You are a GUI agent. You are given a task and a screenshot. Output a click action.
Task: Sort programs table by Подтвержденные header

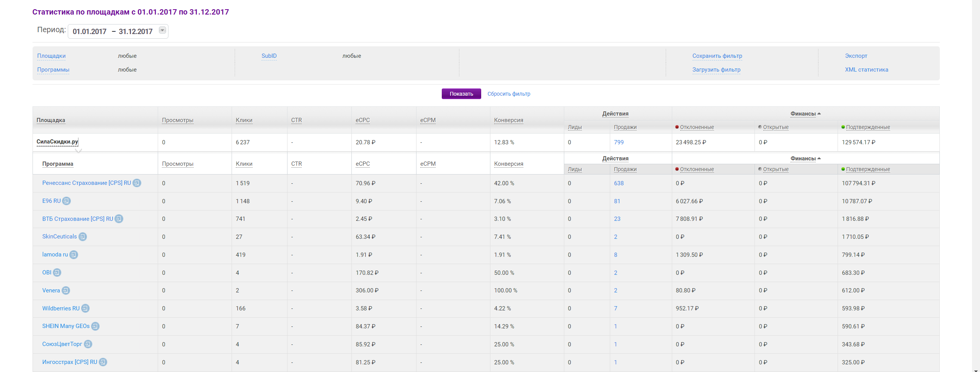coord(868,169)
